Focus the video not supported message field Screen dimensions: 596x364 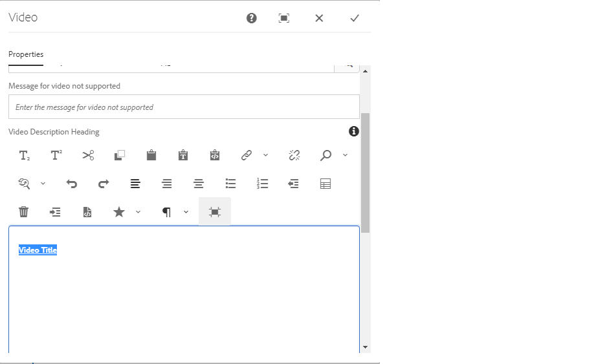184,107
